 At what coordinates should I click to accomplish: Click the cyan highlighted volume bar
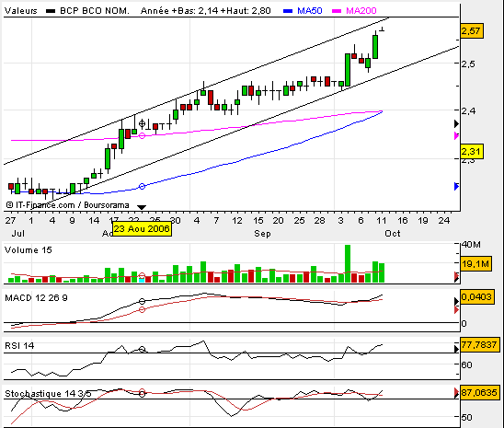pyautogui.click(x=142, y=280)
